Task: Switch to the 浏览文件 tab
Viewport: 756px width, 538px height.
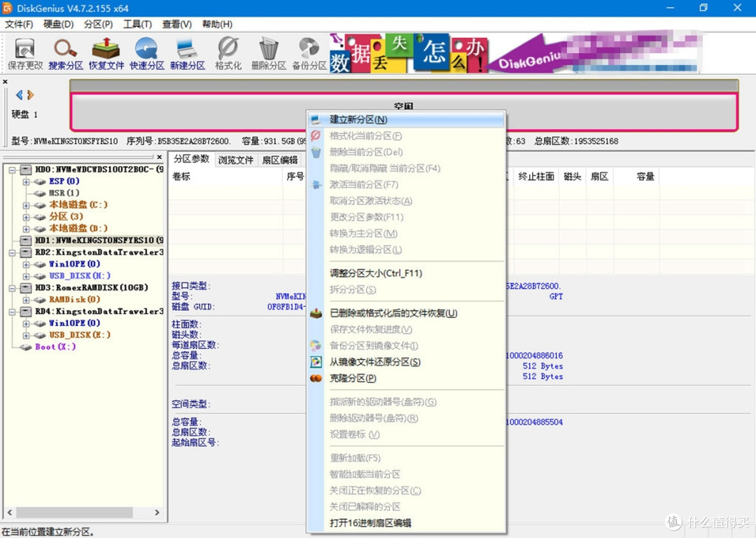Action: point(234,159)
